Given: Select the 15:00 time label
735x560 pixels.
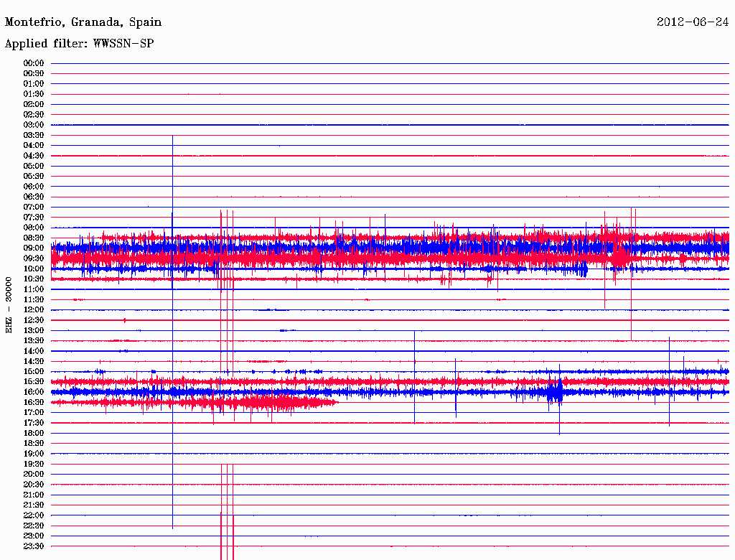Looking at the screenshot, I should pyautogui.click(x=33, y=371).
